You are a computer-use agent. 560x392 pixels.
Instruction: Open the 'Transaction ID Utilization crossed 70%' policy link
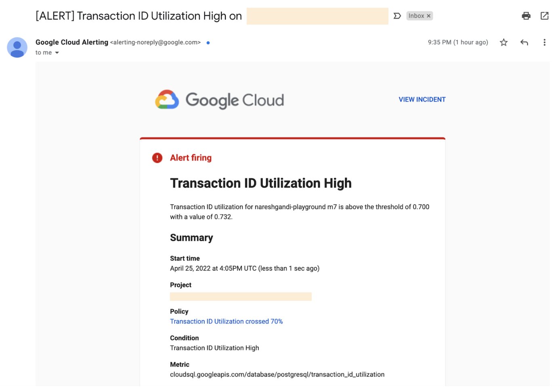[226, 321]
